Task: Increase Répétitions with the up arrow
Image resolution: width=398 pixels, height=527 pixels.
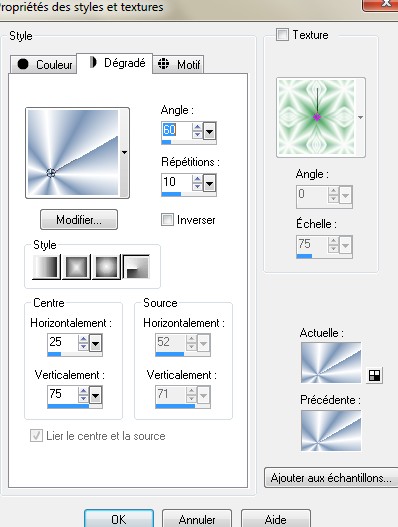Action: [x=197, y=179]
